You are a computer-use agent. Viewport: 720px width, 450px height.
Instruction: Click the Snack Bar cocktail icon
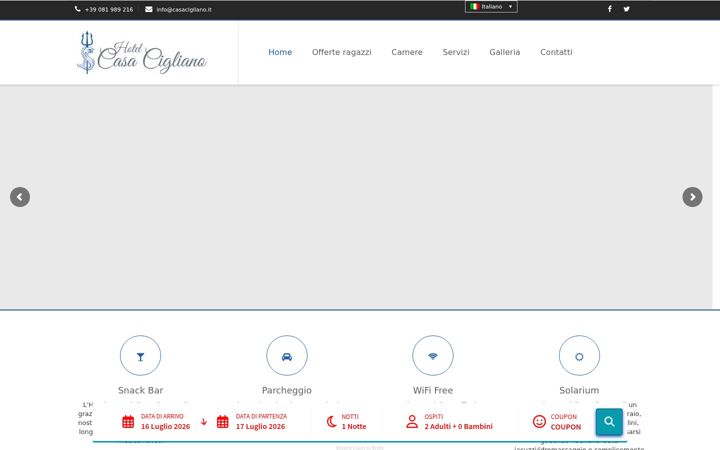click(x=141, y=356)
